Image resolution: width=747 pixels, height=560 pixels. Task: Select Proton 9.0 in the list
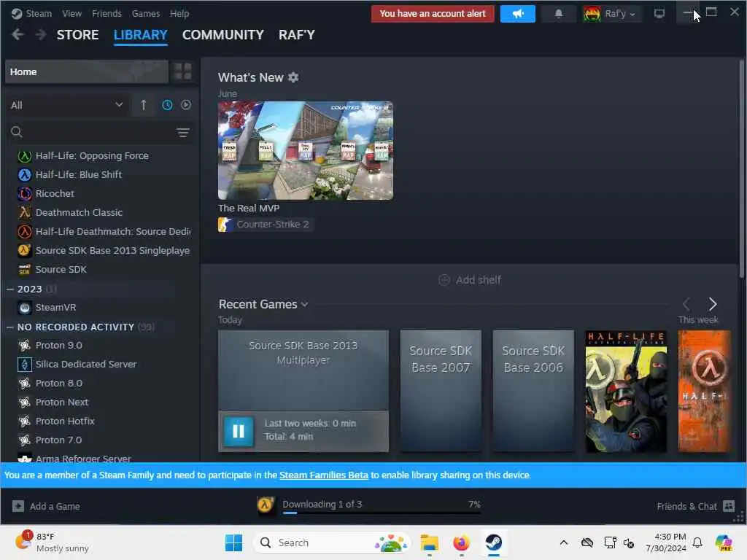pos(58,345)
